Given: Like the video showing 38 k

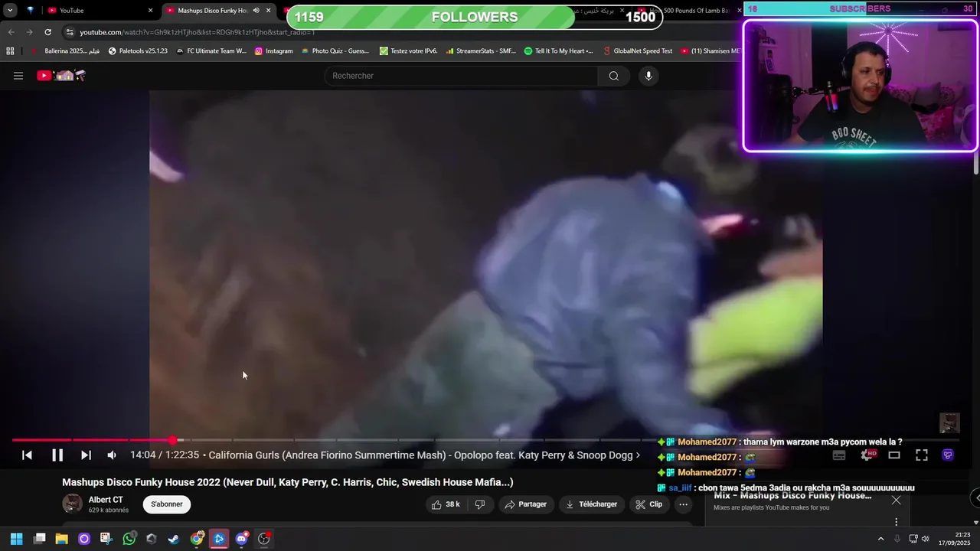Looking at the screenshot, I should click(x=446, y=504).
